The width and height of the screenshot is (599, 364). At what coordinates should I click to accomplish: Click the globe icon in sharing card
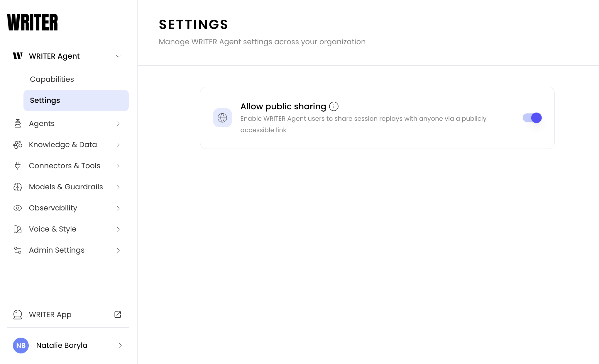tap(222, 118)
